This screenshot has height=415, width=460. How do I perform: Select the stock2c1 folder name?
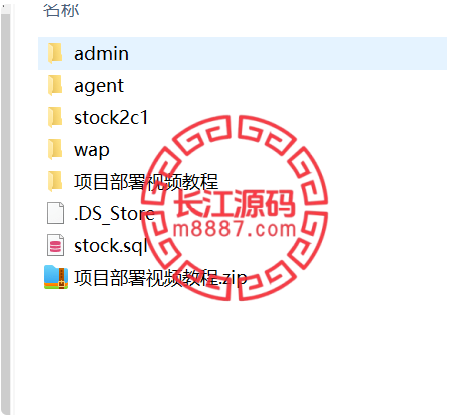click(x=111, y=118)
